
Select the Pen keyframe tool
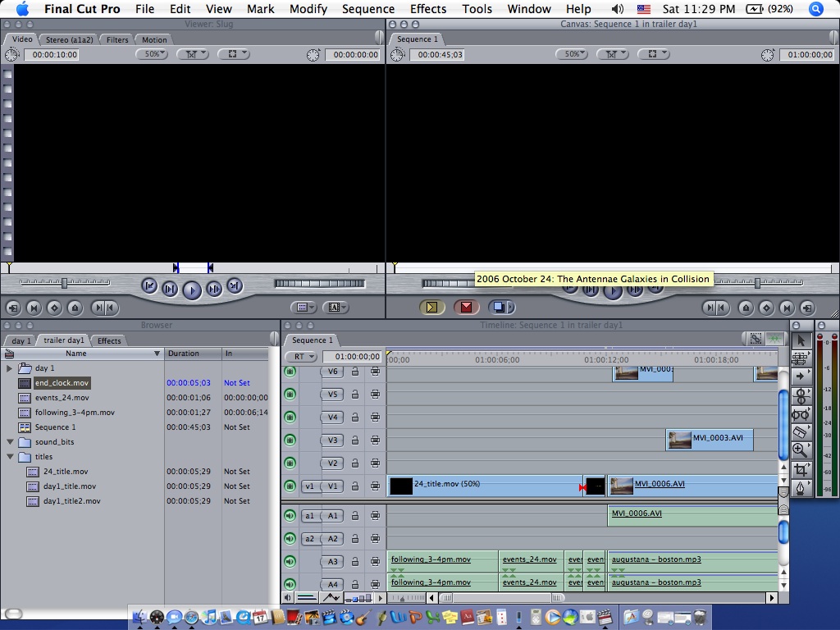pyautogui.click(x=801, y=489)
